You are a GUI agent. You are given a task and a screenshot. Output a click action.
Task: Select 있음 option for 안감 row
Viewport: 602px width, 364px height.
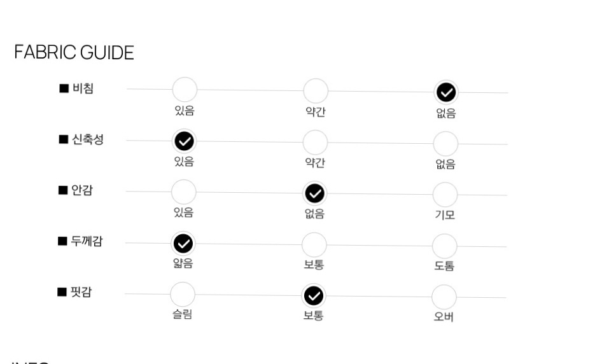(x=183, y=192)
